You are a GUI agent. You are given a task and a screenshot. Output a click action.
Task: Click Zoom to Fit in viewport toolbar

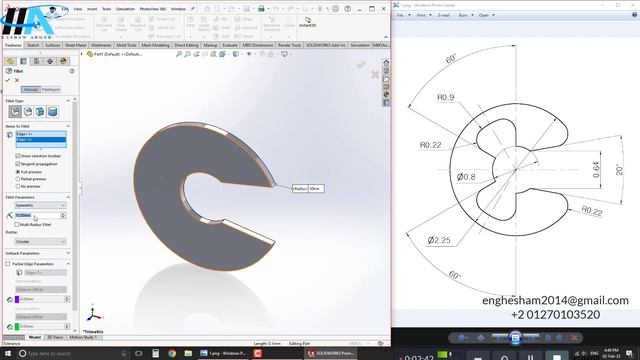(x=179, y=54)
